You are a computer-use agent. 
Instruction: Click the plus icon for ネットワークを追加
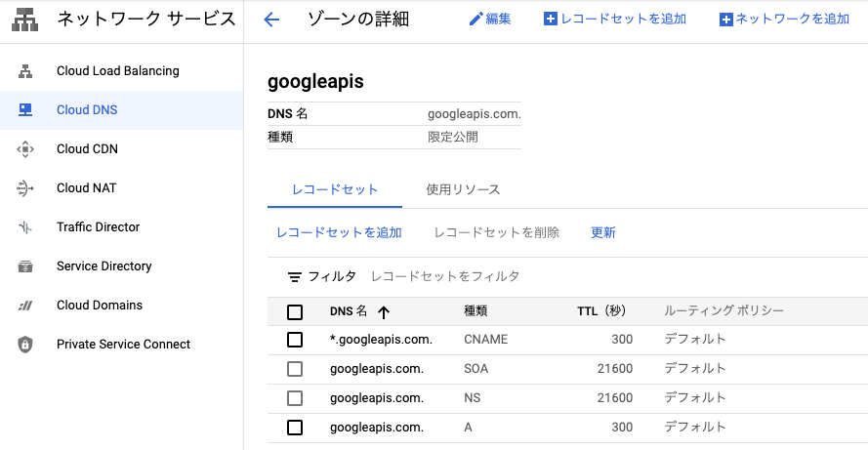(725, 20)
